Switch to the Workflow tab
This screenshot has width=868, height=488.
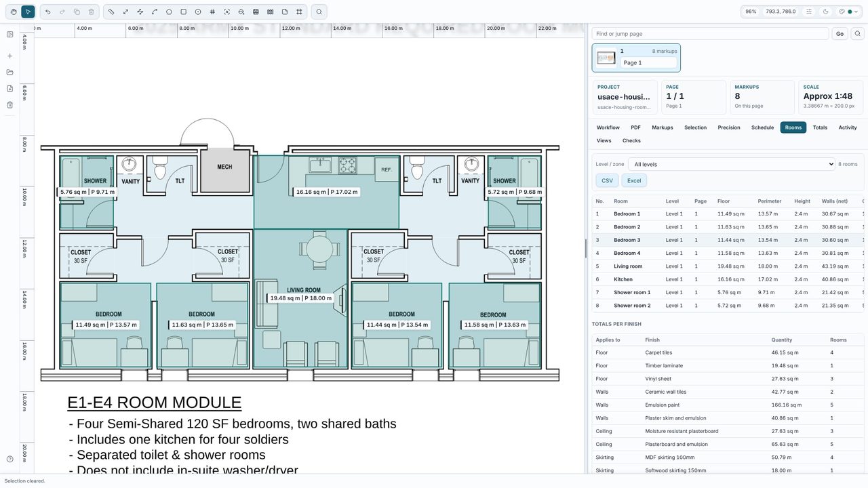click(608, 127)
